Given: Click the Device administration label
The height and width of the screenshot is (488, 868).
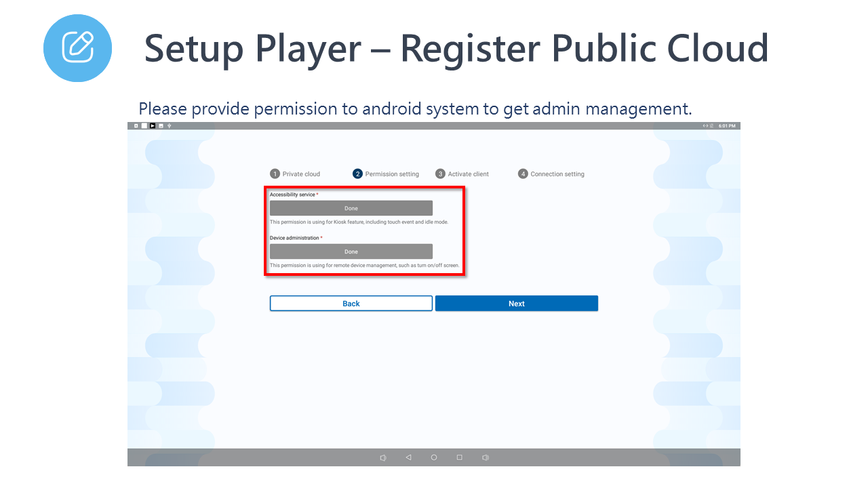Looking at the screenshot, I should pos(294,238).
